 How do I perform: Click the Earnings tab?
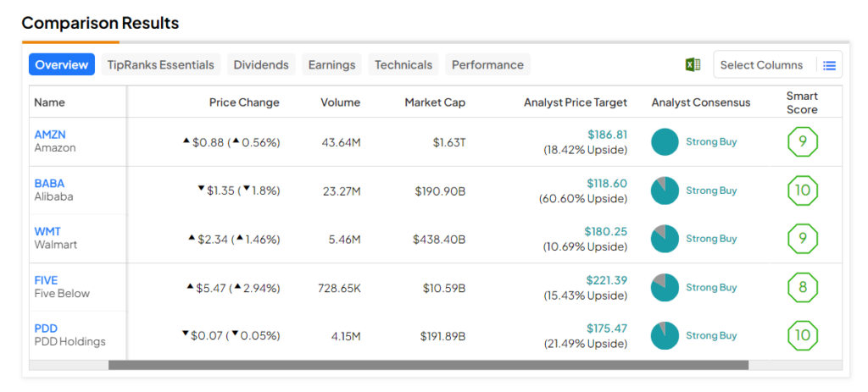[331, 65]
